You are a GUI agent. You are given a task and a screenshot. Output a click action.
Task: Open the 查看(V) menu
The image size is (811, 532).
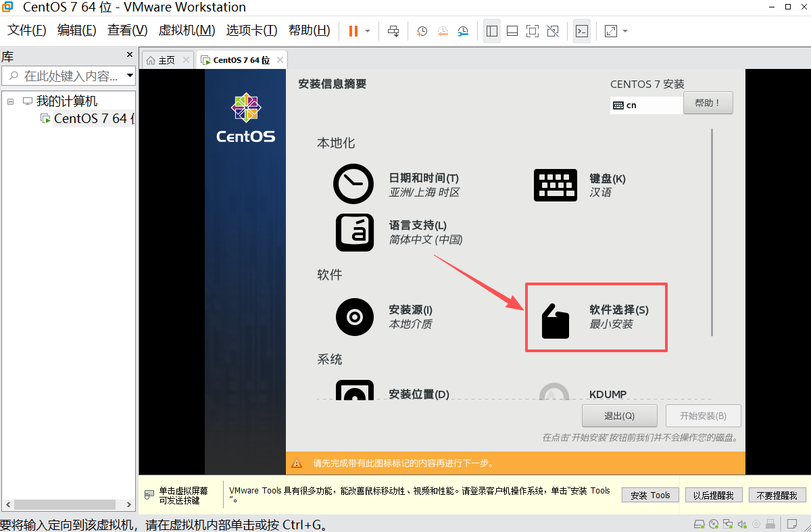[x=128, y=30]
